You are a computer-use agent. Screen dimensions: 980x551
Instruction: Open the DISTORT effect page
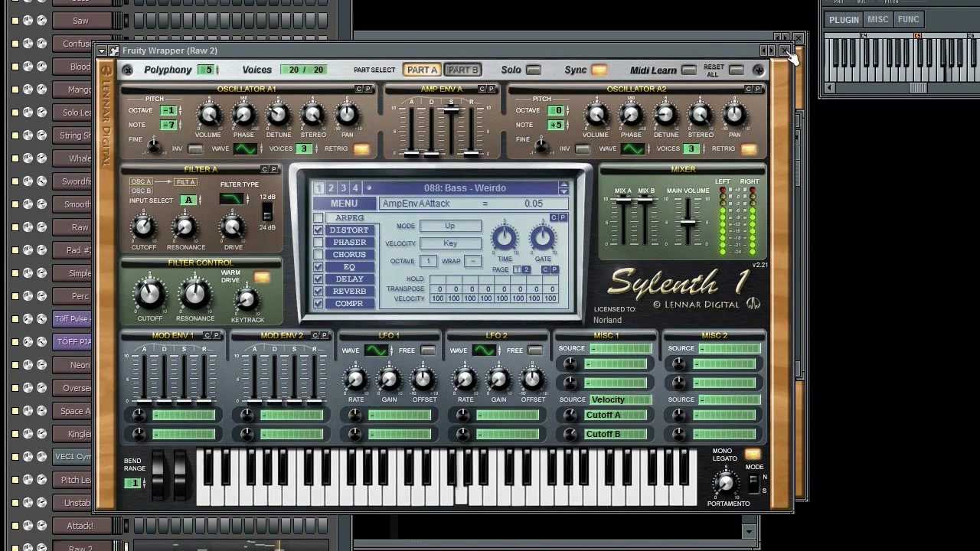click(x=349, y=230)
